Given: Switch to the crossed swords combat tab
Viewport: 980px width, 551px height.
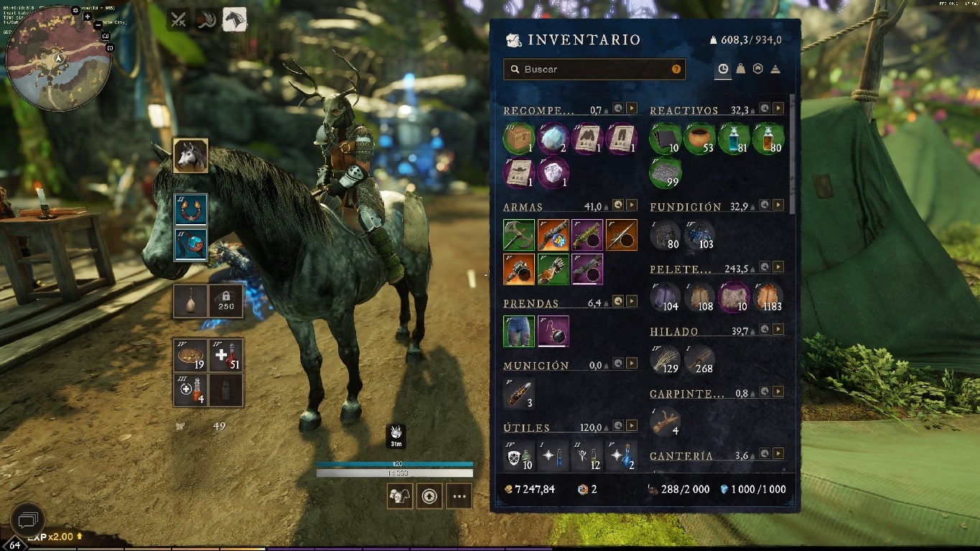Looking at the screenshot, I should click(178, 20).
